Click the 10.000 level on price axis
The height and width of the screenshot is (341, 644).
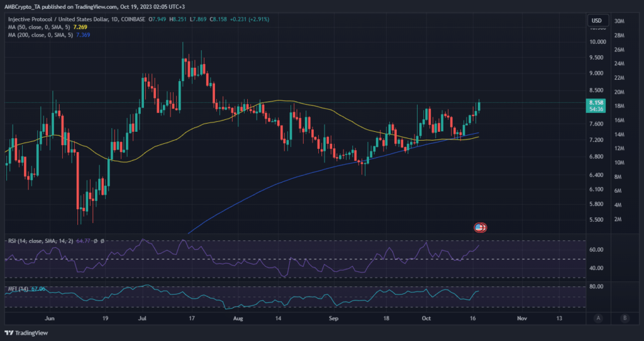click(596, 43)
